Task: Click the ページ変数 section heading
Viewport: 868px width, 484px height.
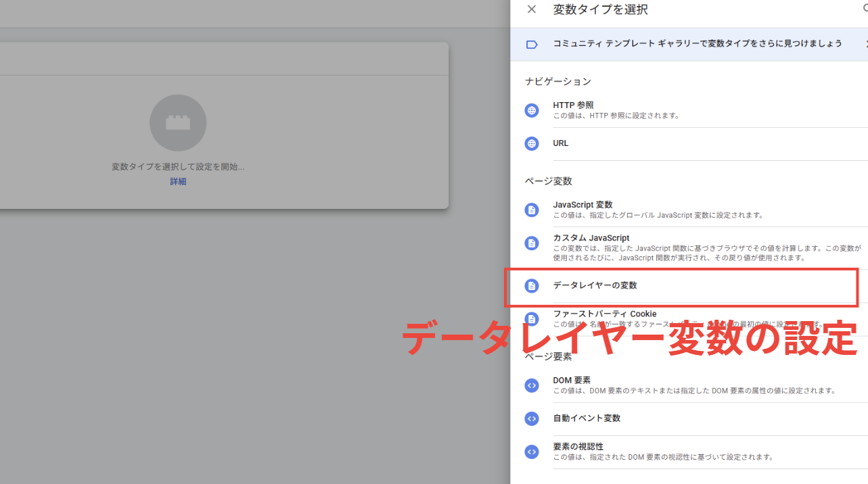Action: (x=549, y=181)
